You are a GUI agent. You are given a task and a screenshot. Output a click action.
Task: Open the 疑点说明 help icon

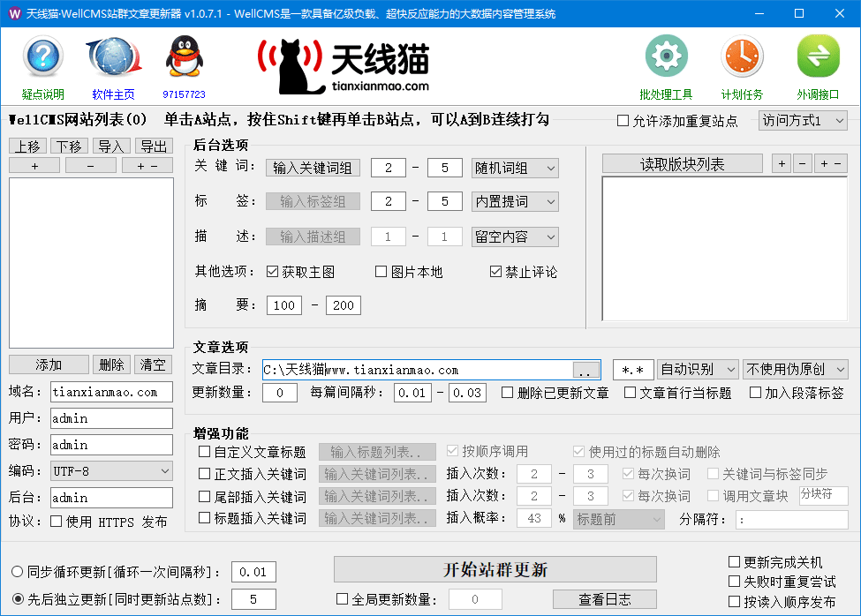pos(43,56)
